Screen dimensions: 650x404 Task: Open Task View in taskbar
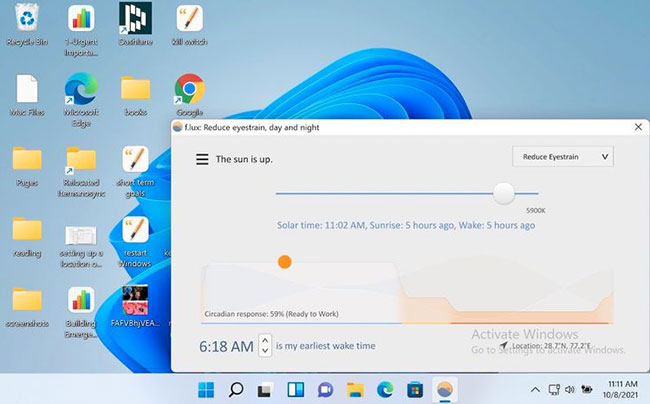[266, 389]
